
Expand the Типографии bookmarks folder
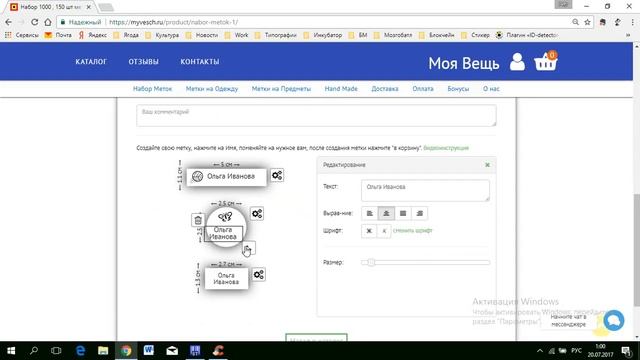pos(276,35)
